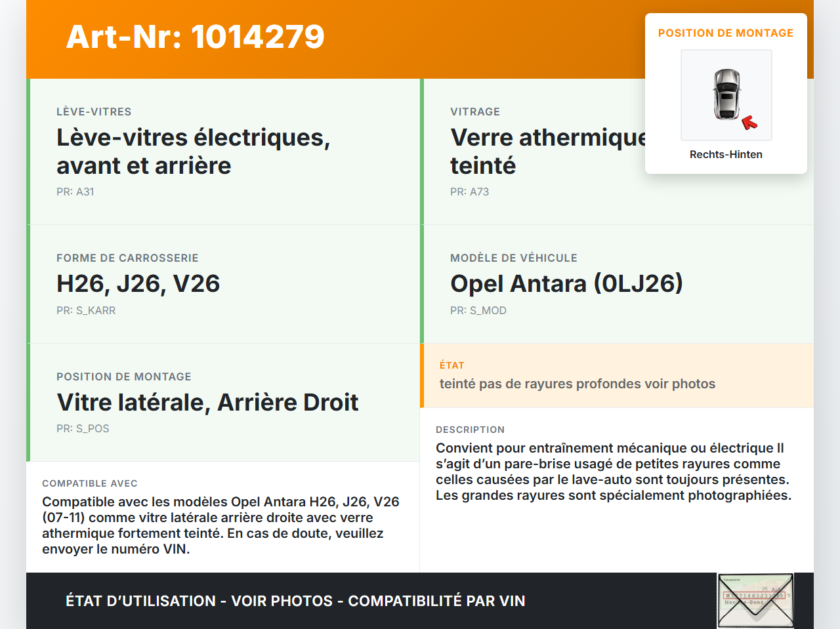Click the Opel Antara (0LJ26) model value
The height and width of the screenshot is (629, 840).
566,283
